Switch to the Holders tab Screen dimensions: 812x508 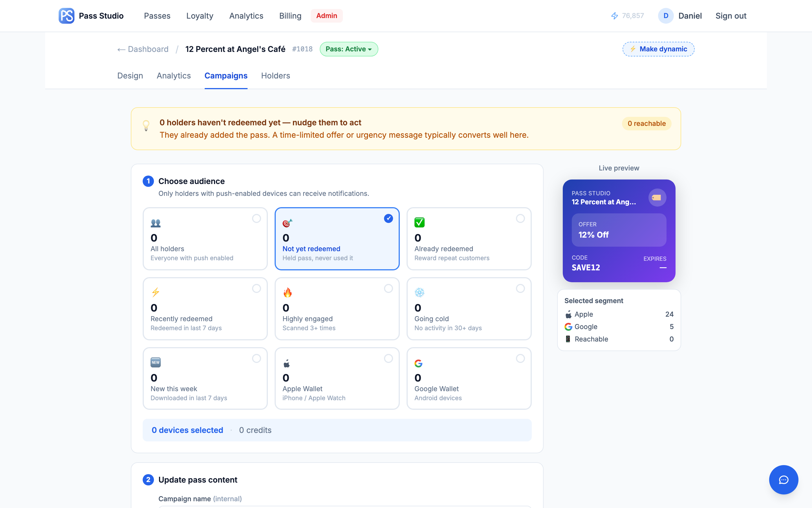coord(275,76)
